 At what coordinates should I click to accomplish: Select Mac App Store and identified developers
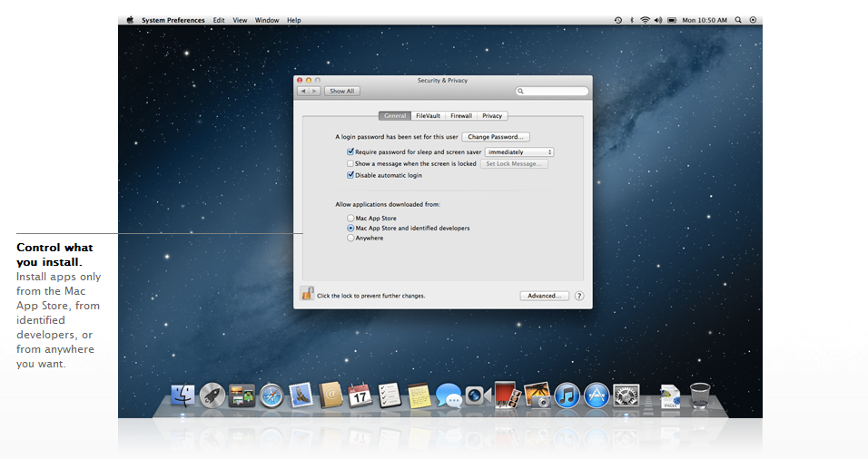(x=350, y=228)
